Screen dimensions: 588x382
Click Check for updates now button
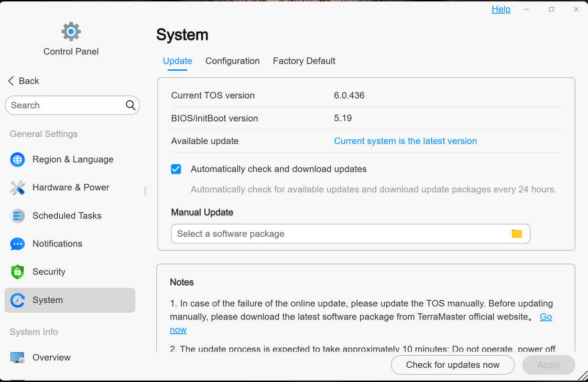pyautogui.click(x=453, y=365)
